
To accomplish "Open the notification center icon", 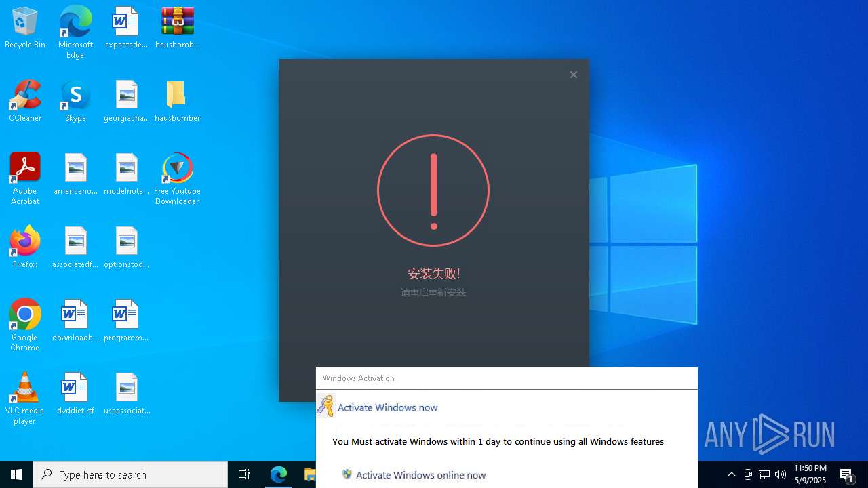I will click(847, 474).
